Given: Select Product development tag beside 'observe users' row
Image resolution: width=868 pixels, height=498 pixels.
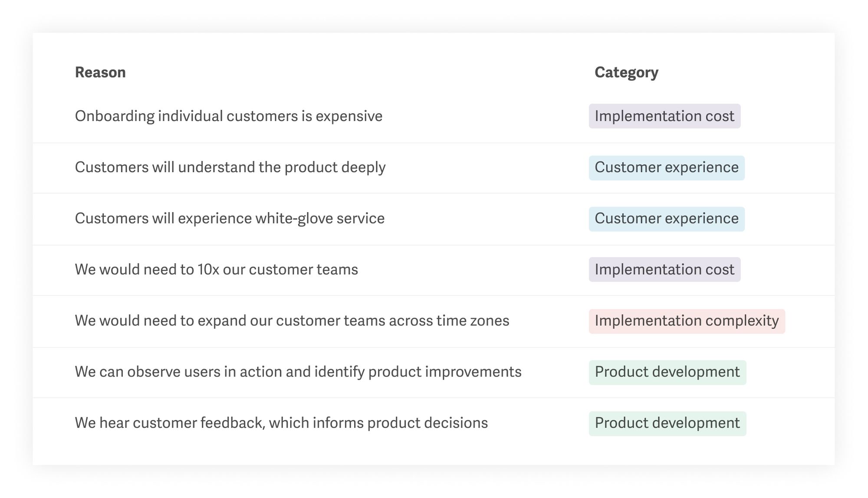Looking at the screenshot, I should click(x=667, y=372).
